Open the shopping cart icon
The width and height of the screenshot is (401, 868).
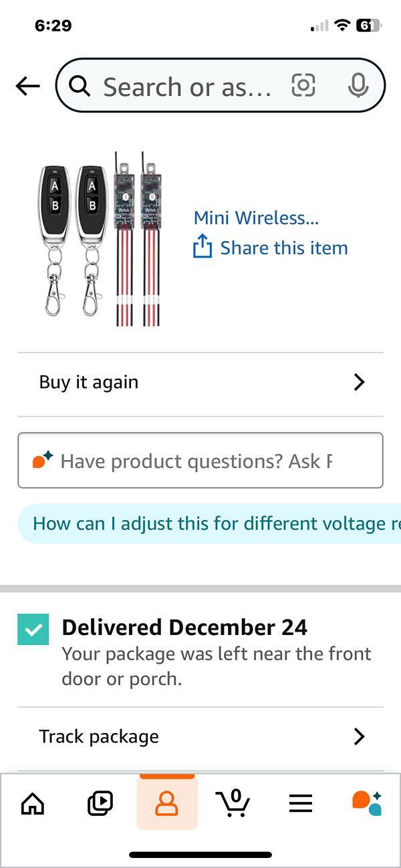pyautogui.click(x=233, y=803)
